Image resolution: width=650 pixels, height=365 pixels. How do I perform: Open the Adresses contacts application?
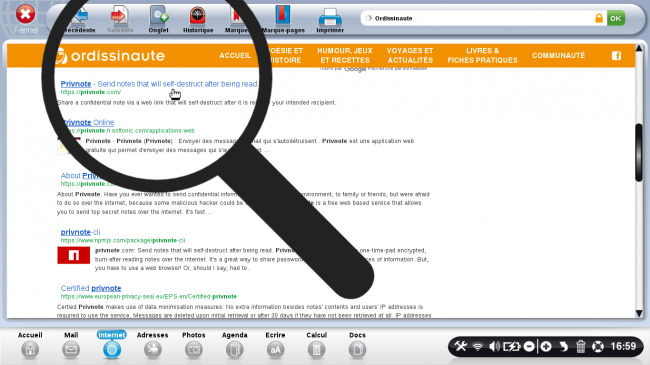pos(153,345)
